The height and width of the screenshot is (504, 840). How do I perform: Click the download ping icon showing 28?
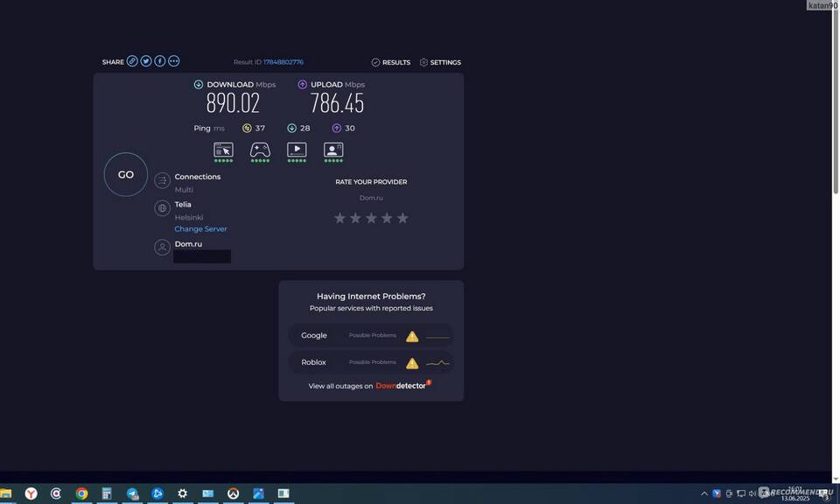pos(291,128)
